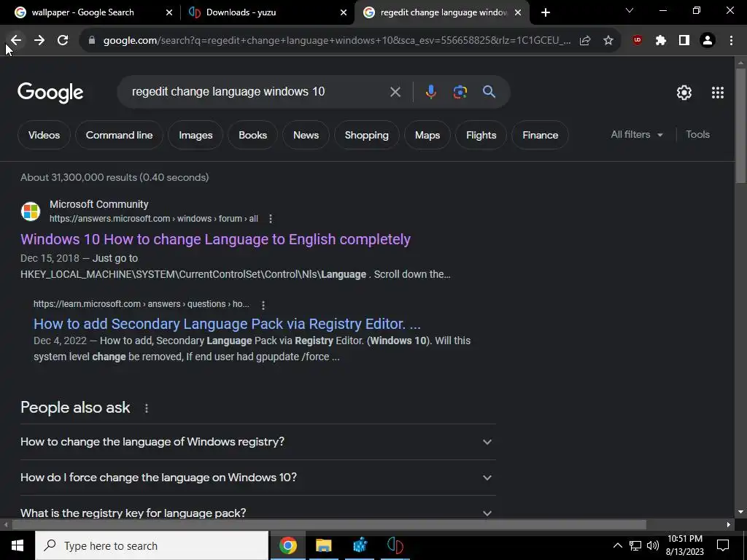Open 'How to add Secondary Language Pack' result
Screen dimensions: 747x560
click(227, 324)
